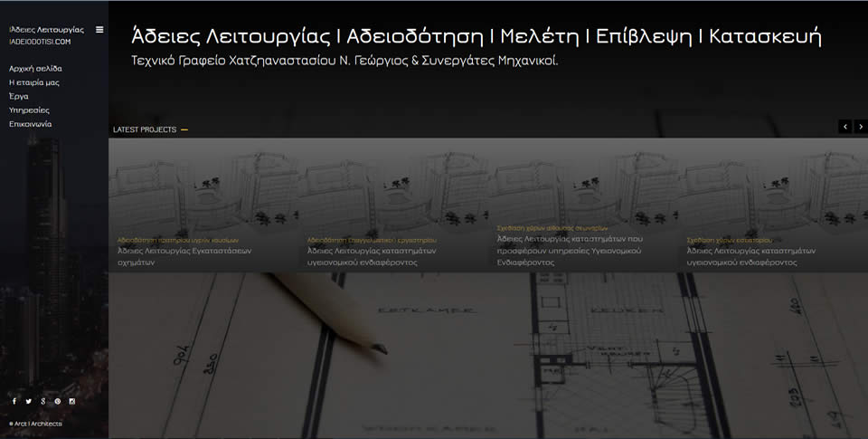
Task: Open the Pinterest social icon
Action: click(x=58, y=401)
